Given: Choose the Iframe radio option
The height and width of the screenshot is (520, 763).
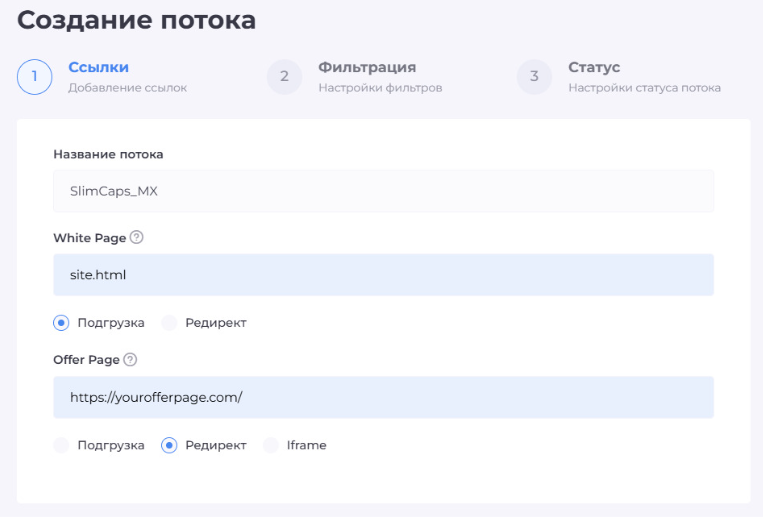Looking at the screenshot, I should (x=271, y=445).
